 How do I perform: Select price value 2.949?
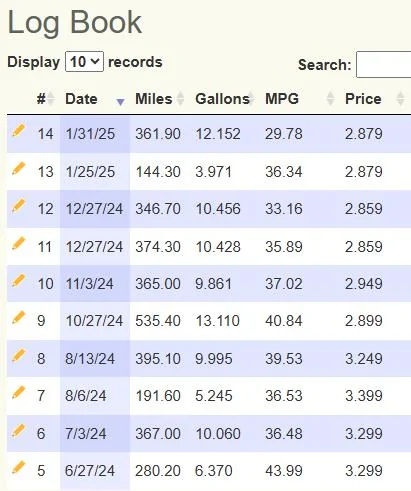pyautogui.click(x=364, y=284)
